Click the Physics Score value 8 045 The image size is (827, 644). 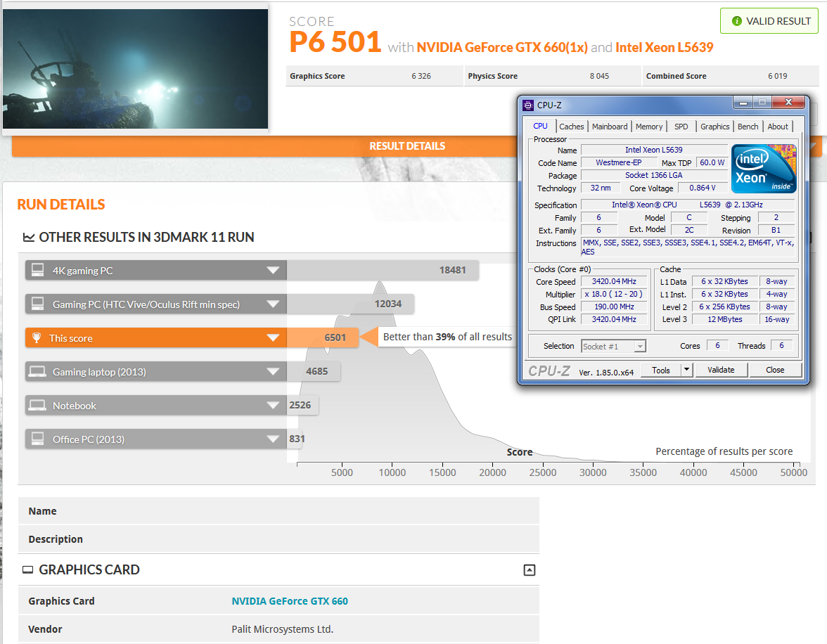point(599,76)
